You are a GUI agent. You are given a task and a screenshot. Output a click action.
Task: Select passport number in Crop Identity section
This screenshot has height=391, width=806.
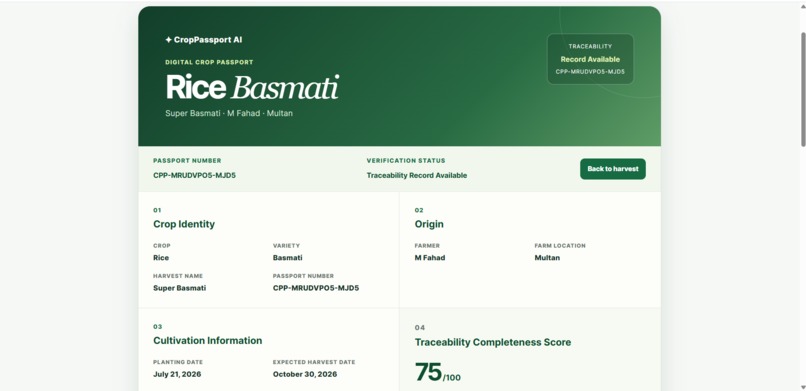pos(316,288)
